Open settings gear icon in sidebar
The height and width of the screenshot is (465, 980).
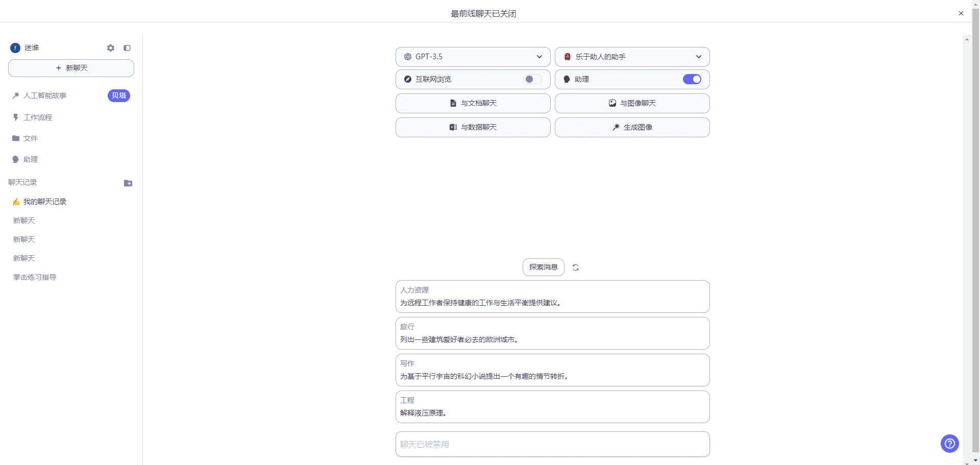pyautogui.click(x=111, y=48)
